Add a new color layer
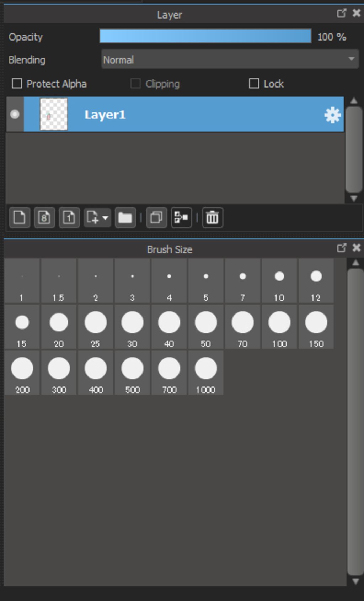 click(19, 217)
